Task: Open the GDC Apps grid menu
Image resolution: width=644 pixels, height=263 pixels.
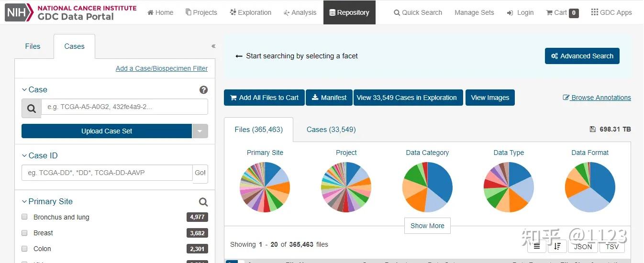Action: pos(611,12)
